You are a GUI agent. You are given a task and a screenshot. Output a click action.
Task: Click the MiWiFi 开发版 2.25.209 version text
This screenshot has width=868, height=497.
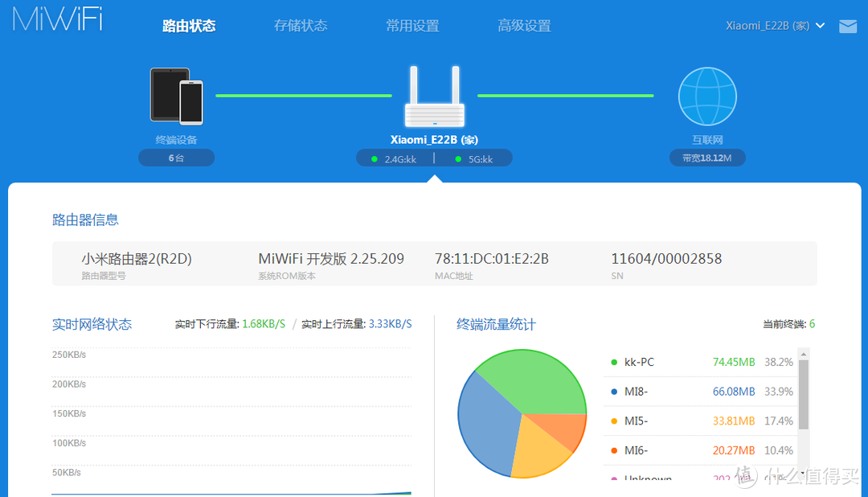coord(331,259)
